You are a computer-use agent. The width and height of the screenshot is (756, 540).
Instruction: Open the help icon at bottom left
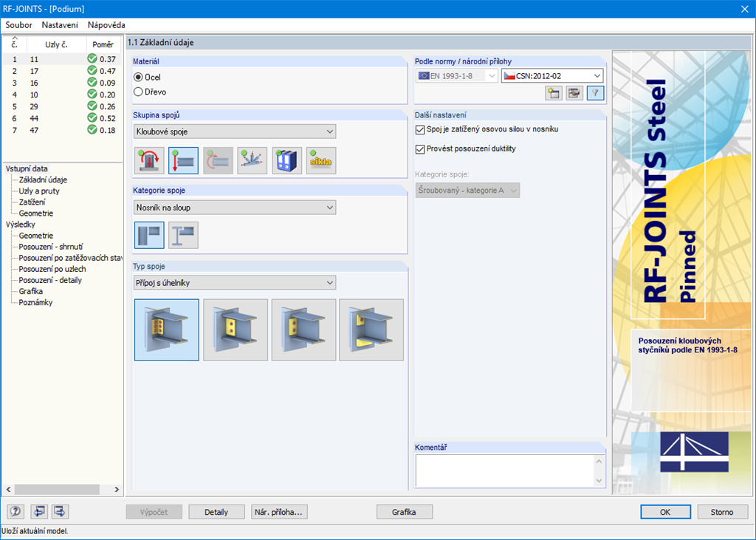tap(16, 511)
